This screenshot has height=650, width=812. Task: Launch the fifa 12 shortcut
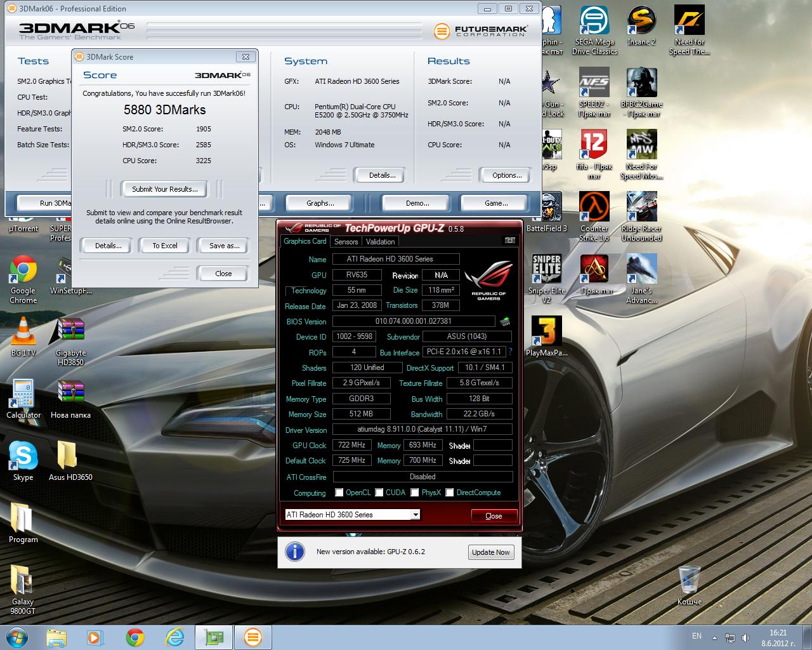click(x=594, y=155)
